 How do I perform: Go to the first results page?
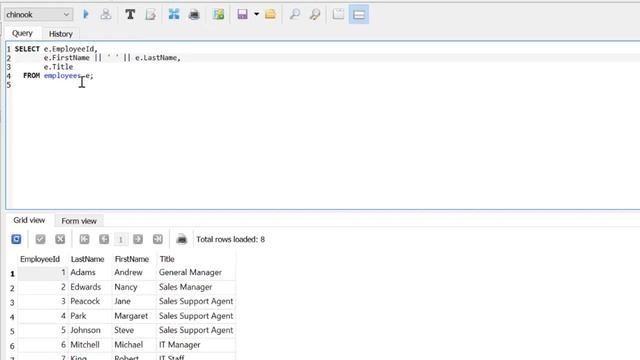pos(84,239)
